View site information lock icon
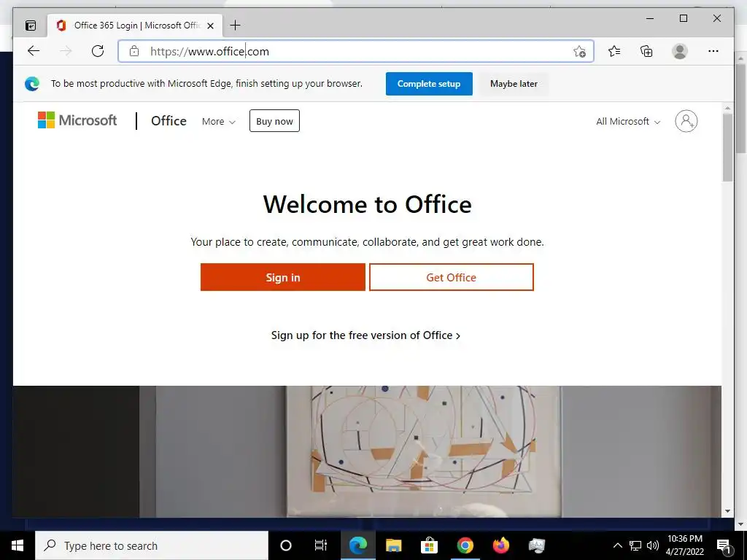 coord(134,51)
